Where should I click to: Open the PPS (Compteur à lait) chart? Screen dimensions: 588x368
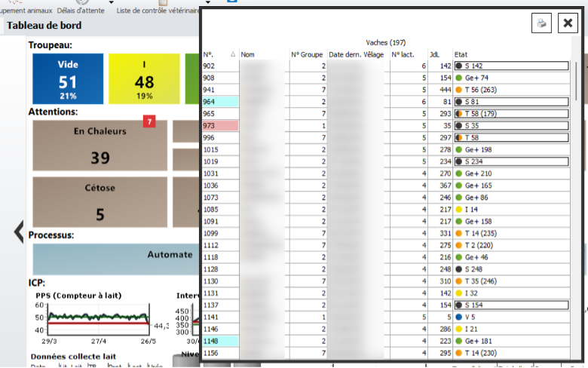[x=100, y=320]
